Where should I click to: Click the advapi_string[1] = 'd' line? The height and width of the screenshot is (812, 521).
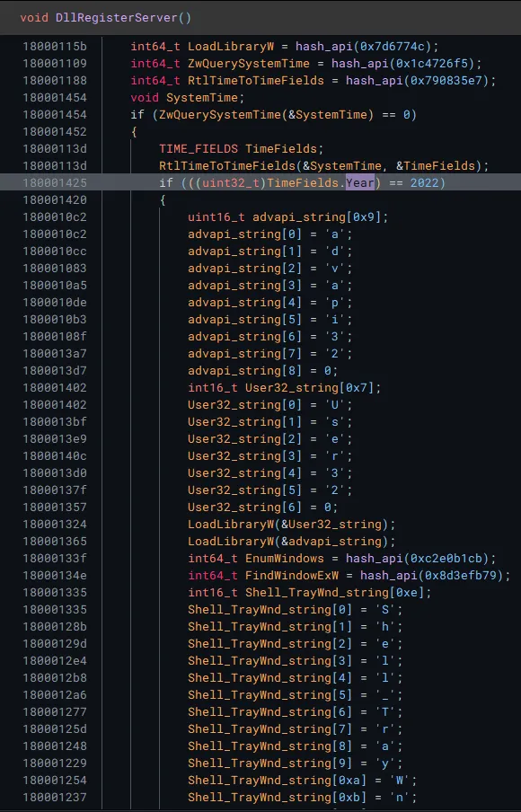coord(269,252)
